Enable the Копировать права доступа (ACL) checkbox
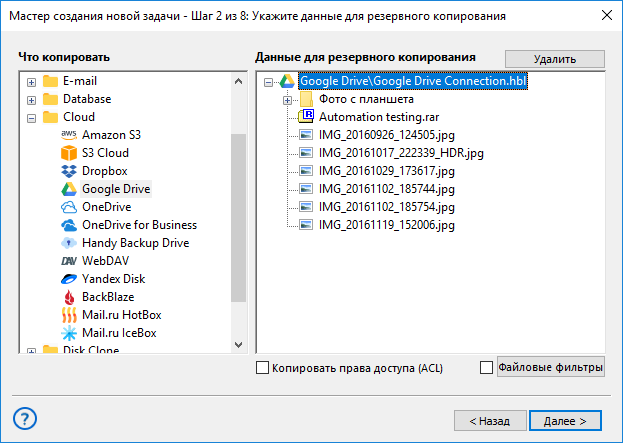 coord(262,368)
